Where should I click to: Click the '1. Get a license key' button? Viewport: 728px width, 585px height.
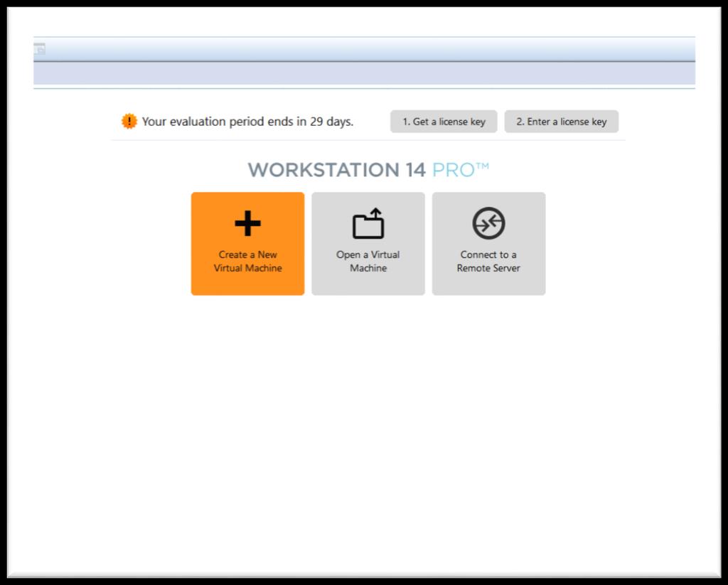click(x=444, y=122)
